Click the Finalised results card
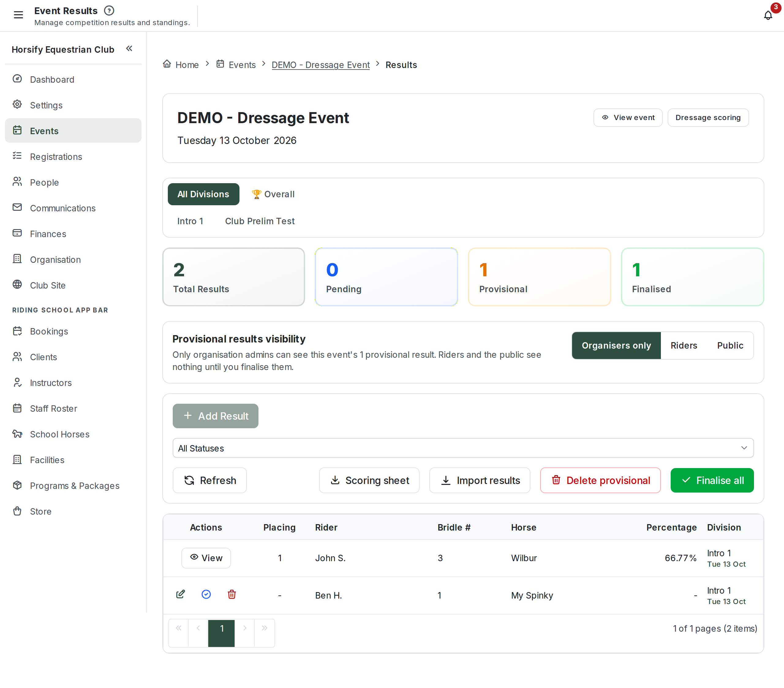The image size is (784, 688). point(692,277)
